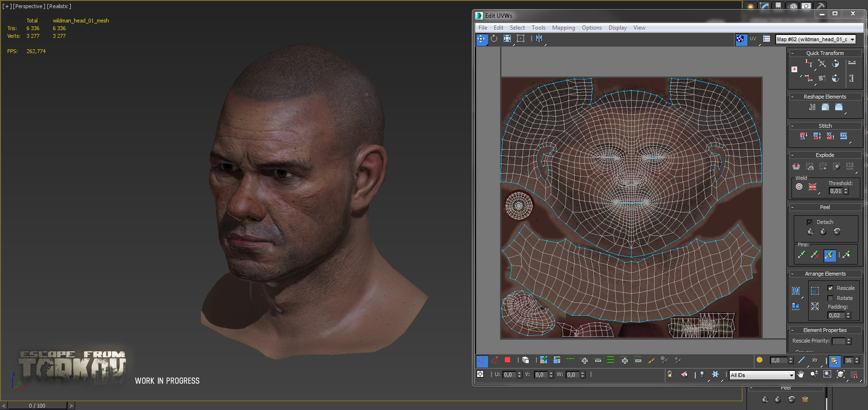This screenshot has width=868, height=410.
Task: Click the Pack Custom icon in Arrange Elements
Action: click(x=796, y=291)
